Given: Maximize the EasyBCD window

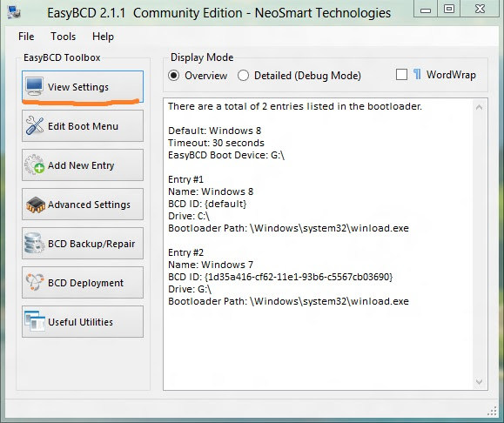Looking at the screenshot, I should coord(448,9).
